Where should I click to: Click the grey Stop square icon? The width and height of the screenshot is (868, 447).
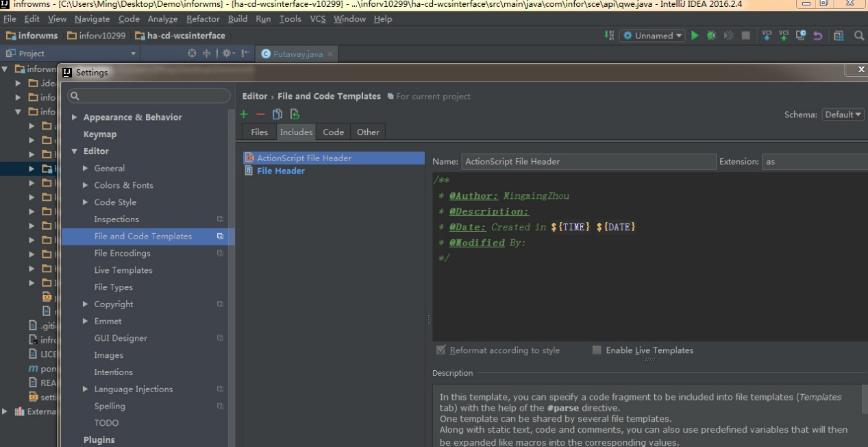click(x=746, y=36)
